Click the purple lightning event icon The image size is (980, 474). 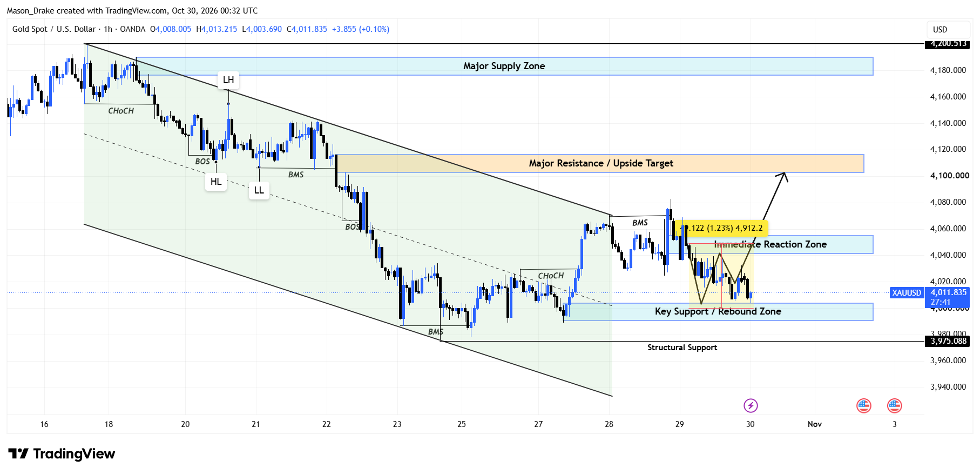[x=751, y=405]
